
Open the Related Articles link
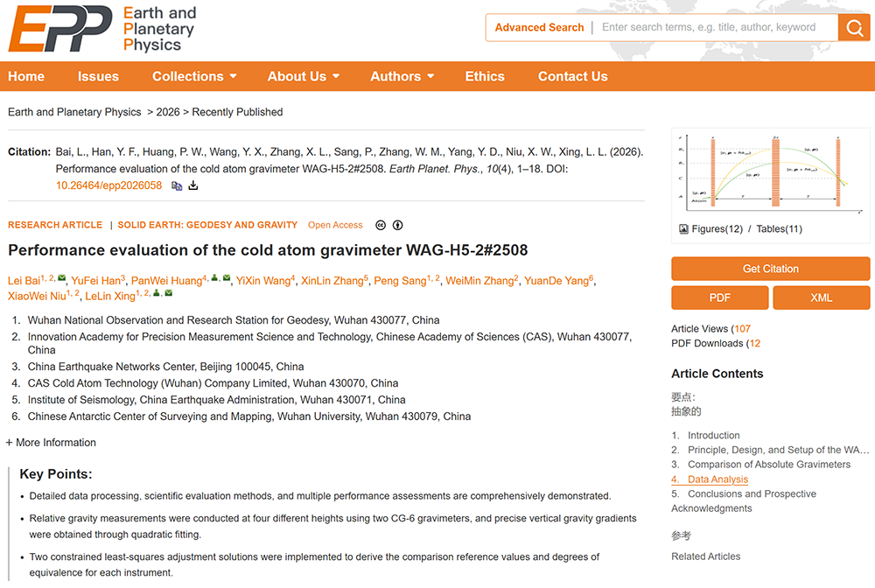coord(706,556)
